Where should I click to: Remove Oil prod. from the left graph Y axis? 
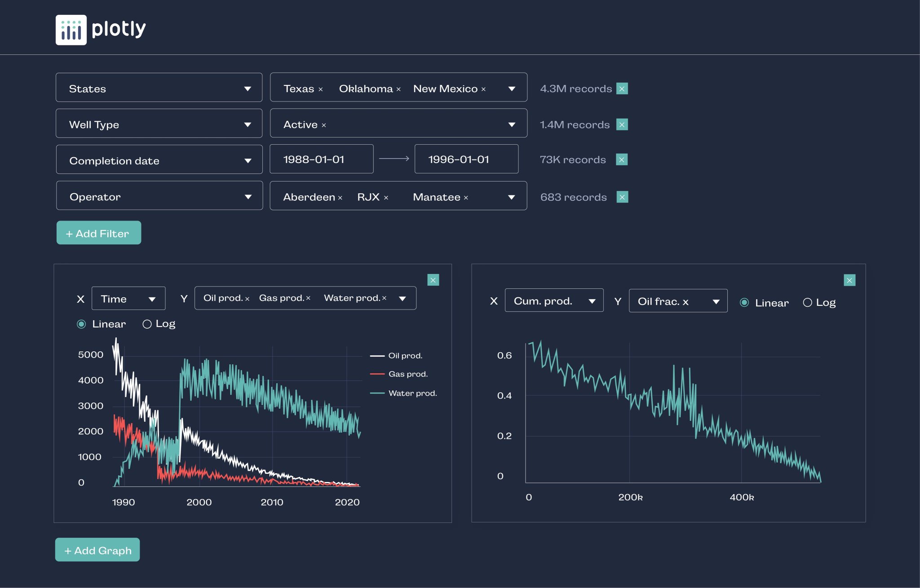pos(248,298)
